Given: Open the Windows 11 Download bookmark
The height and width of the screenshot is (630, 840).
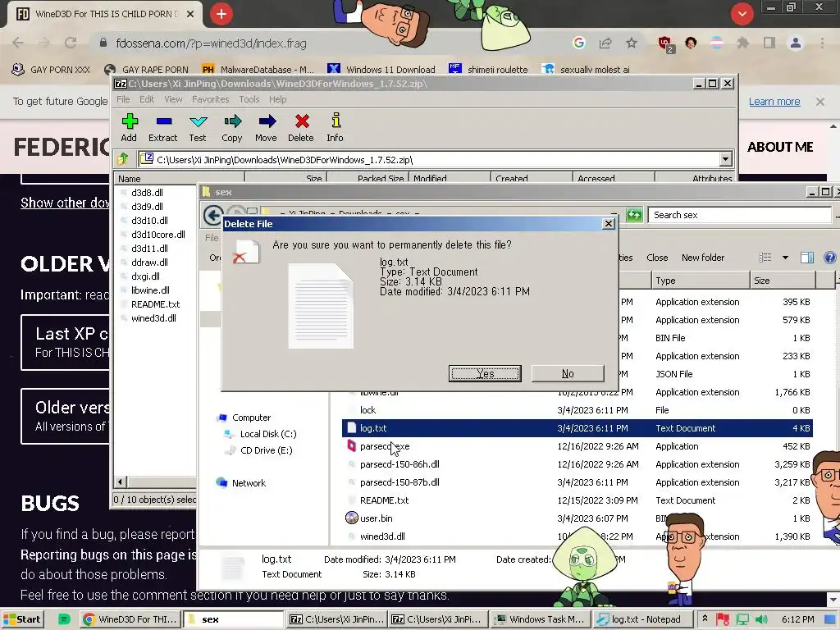Looking at the screenshot, I should pos(381,69).
